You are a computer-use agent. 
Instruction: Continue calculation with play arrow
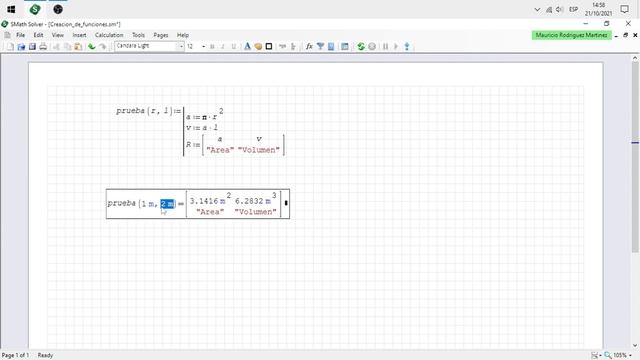point(396,47)
